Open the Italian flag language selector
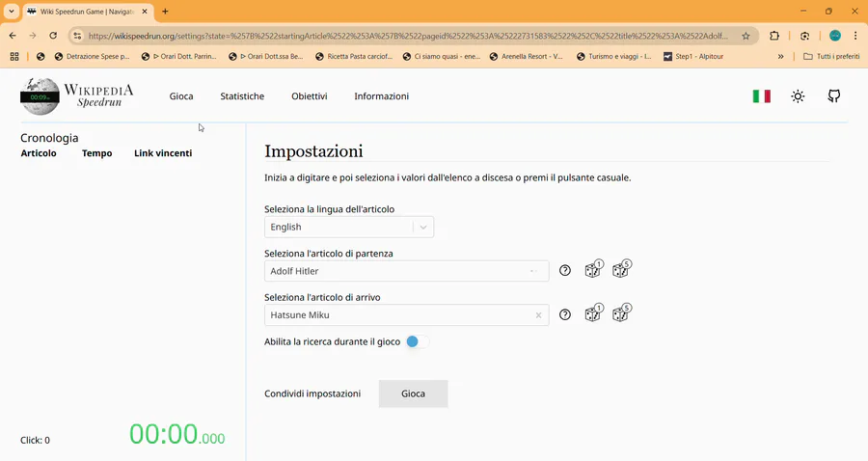868x461 pixels. [x=762, y=96]
